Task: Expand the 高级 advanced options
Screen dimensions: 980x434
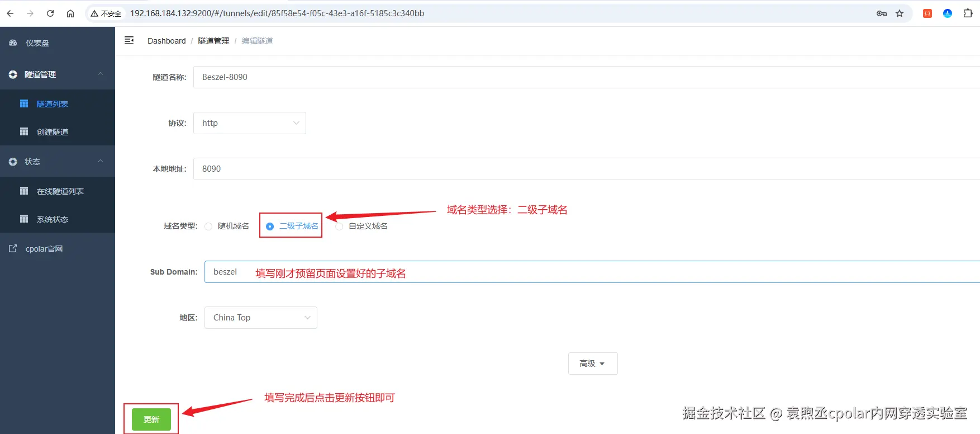Action: tap(593, 364)
